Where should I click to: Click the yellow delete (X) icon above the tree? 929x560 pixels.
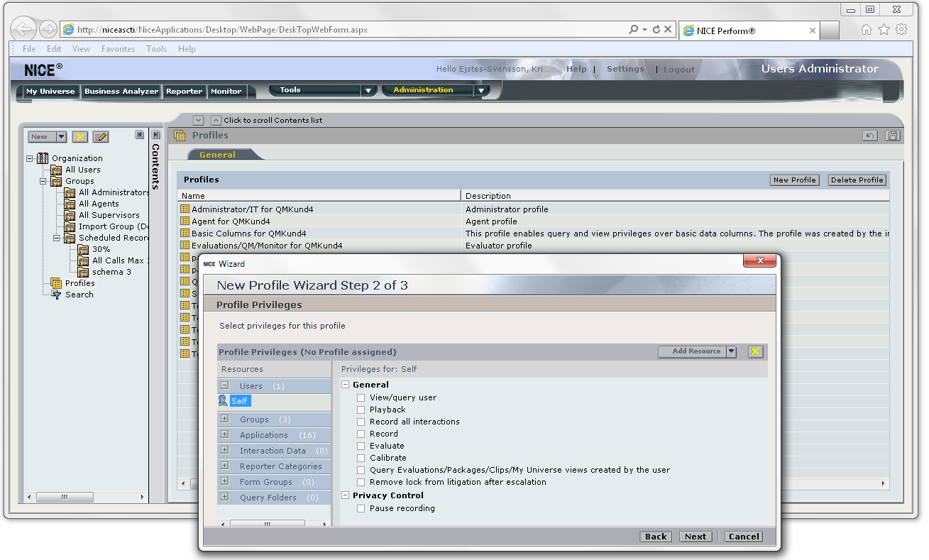[80, 136]
